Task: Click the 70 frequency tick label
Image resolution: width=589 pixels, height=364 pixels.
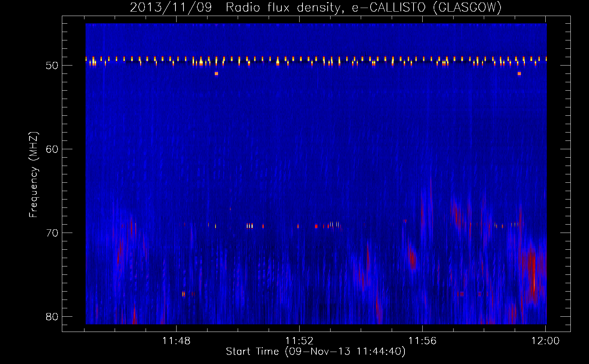Action: [x=52, y=233]
